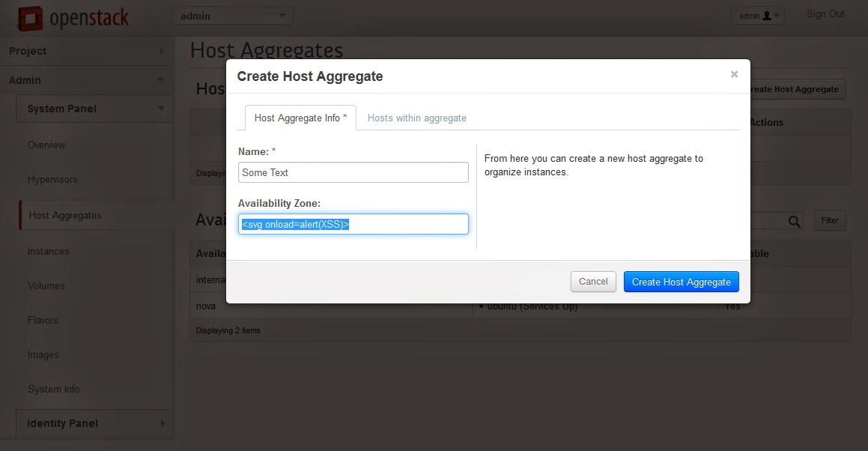Viewport: 868px width, 451px height.
Task: Open the System Info page
Action: click(53, 389)
